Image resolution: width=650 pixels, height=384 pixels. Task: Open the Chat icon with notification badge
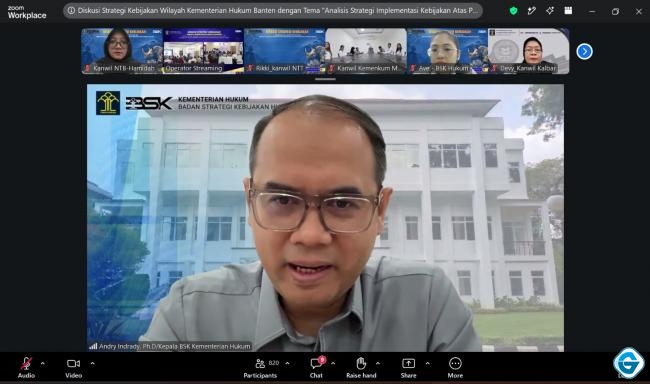317,363
